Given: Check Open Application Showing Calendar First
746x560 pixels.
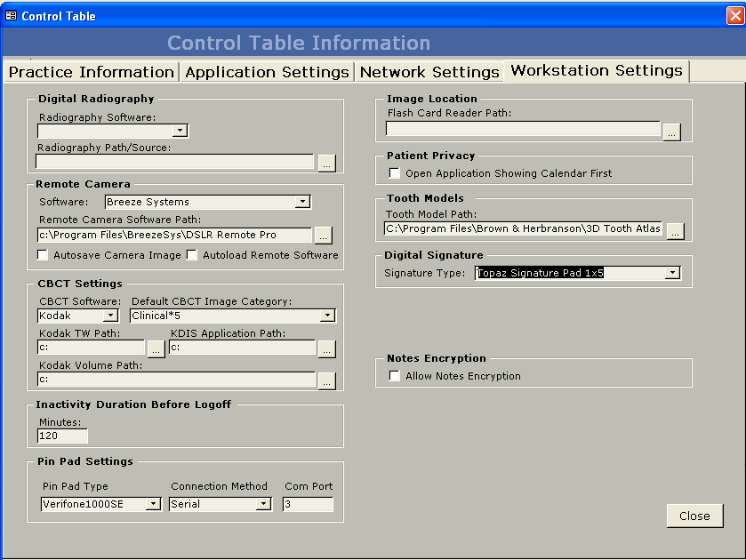Looking at the screenshot, I should pos(395,173).
